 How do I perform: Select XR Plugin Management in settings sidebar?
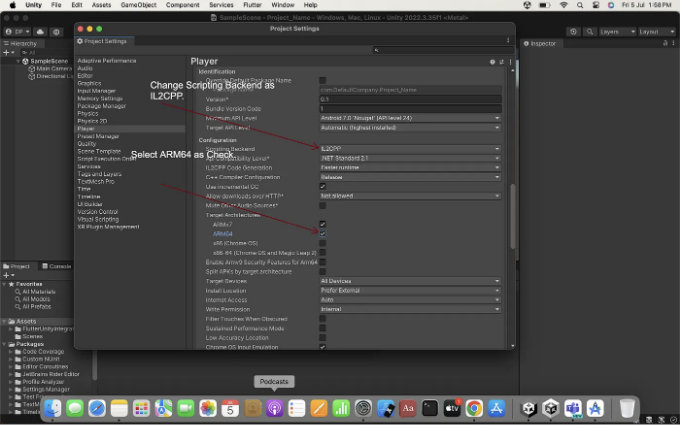(108, 227)
